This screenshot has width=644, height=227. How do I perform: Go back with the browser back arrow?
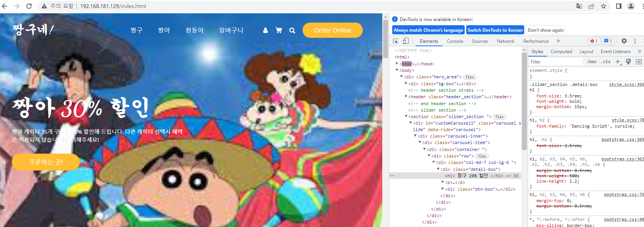5,6
